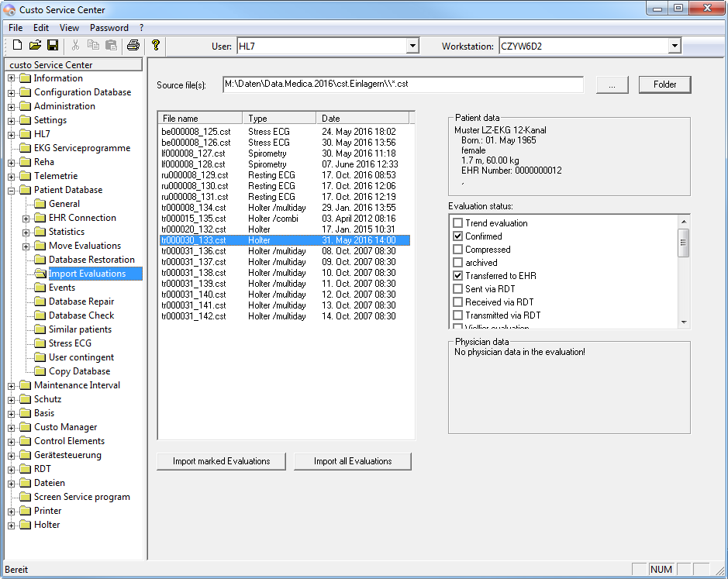The width and height of the screenshot is (728, 579).
Task: Click the New document toolbar icon
Action: tap(17, 45)
